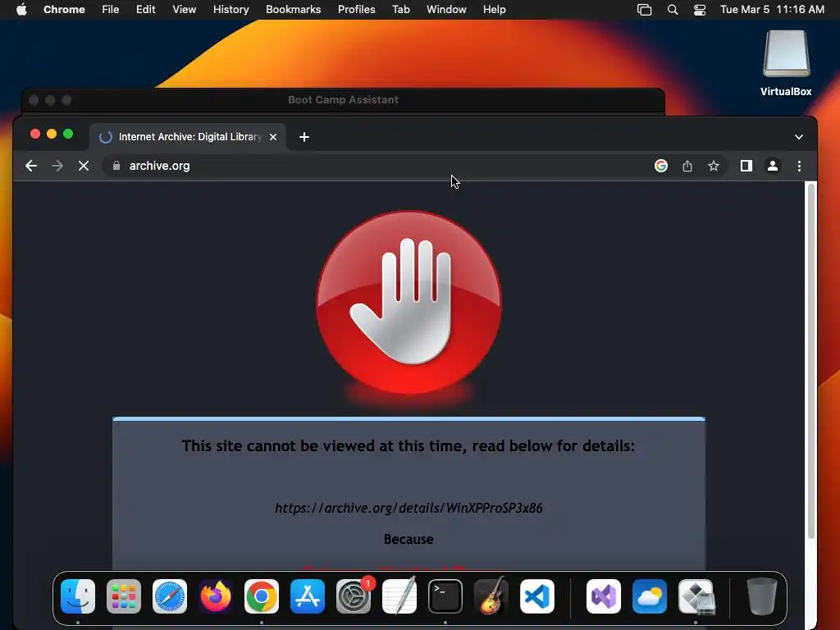Stop loading the page with the X button
The image size is (840, 630).
[84, 166]
